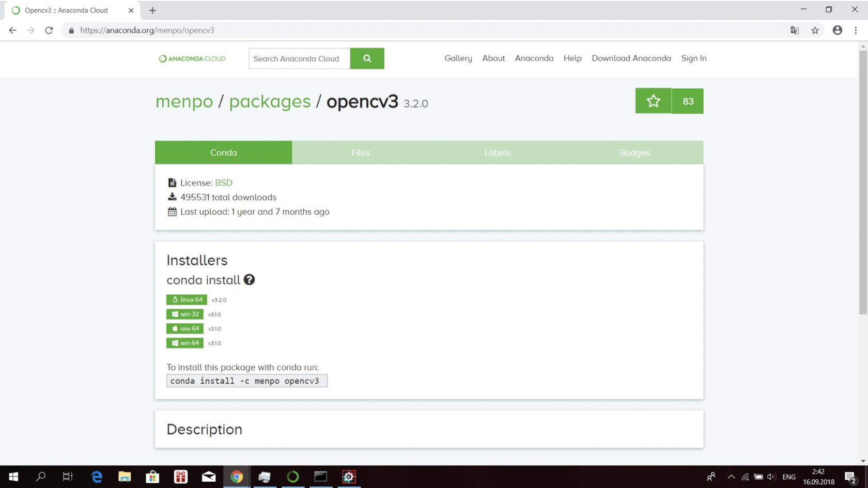Image resolution: width=868 pixels, height=488 pixels.
Task: Click the browser address bar URL
Action: tap(147, 30)
